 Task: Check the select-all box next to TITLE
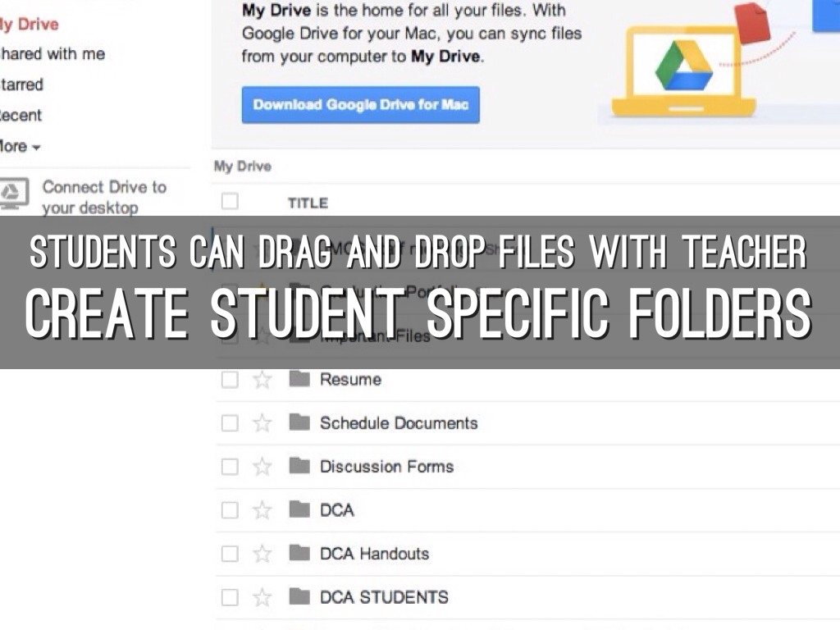pos(230,201)
